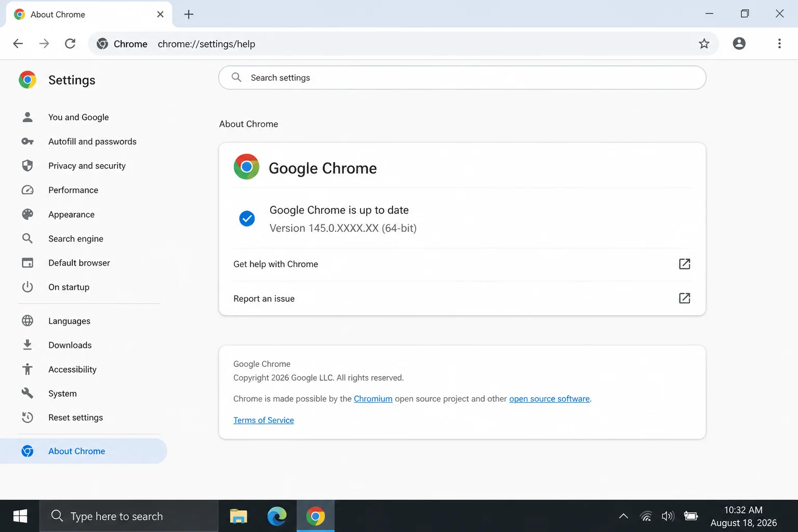The width and height of the screenshot is (798, 532).
Task: Open the Terms of Service link
Action: coord(263,420)
